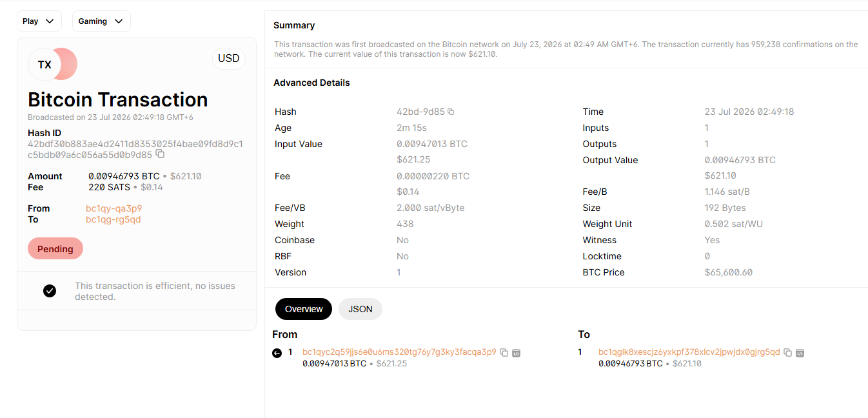The width and height of the screenshot is (868, 418).
Task: Click Input Value 0.00947013 BTC in details
Action: (x=432, y=144)
